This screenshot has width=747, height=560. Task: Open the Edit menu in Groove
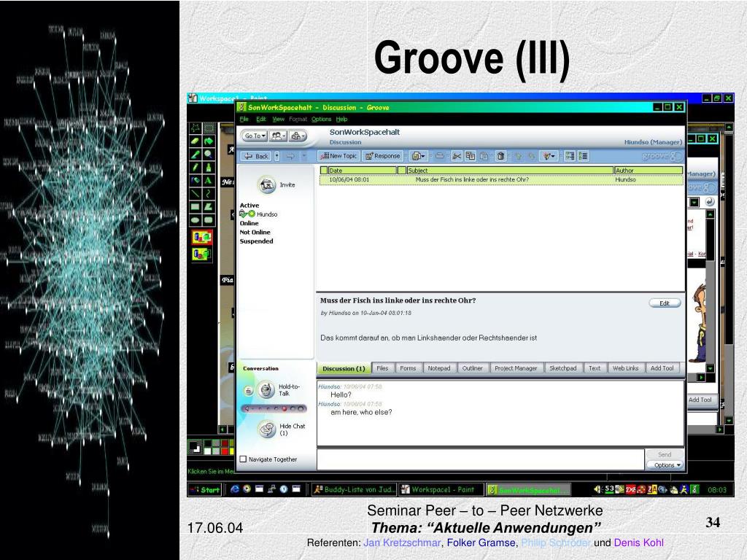pyautogui.click(x=261, y=119)
